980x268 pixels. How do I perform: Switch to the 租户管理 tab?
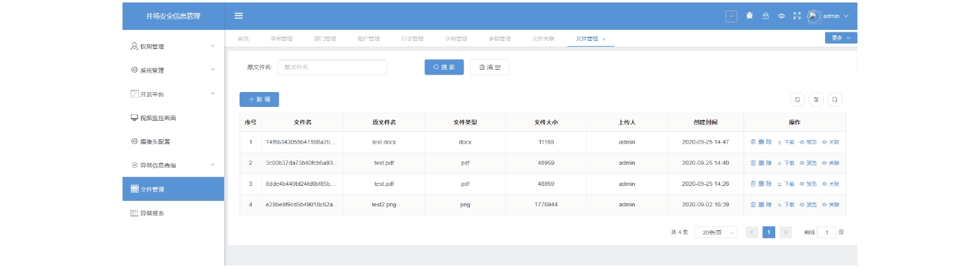click(x=368, y=39)
